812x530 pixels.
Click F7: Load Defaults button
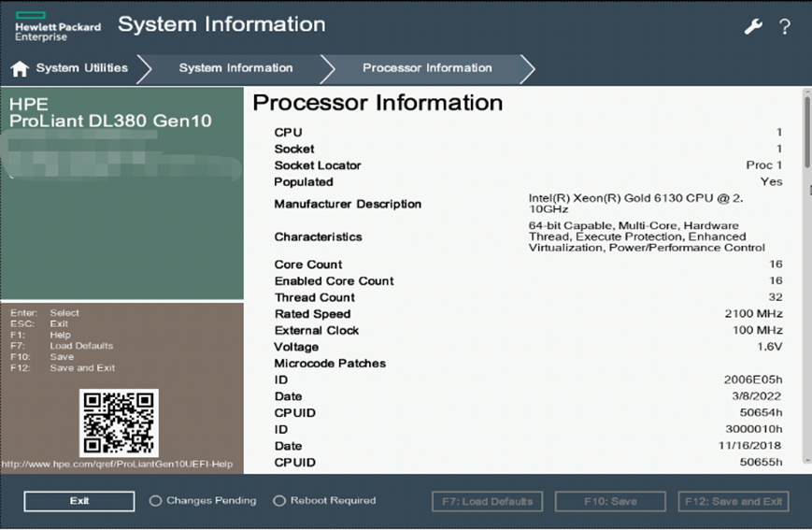point(487,501)
